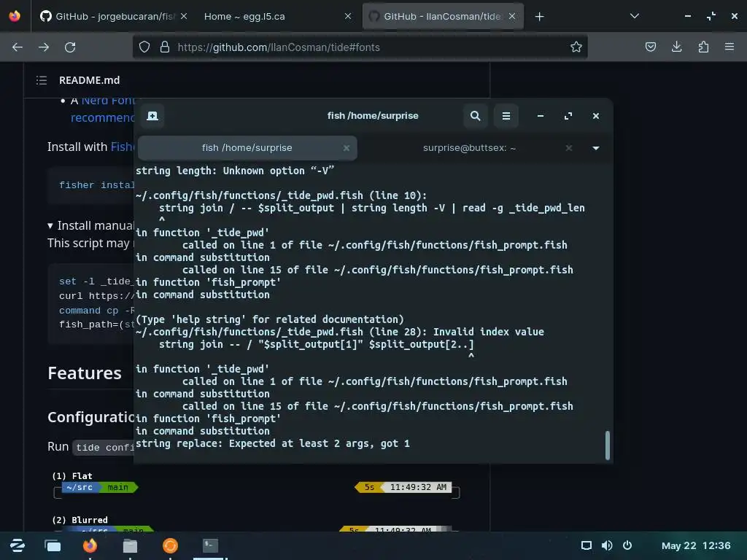Close the jorgebucaran/fisher browser tab
The image size is (747, 560).
tap(184, 17)
